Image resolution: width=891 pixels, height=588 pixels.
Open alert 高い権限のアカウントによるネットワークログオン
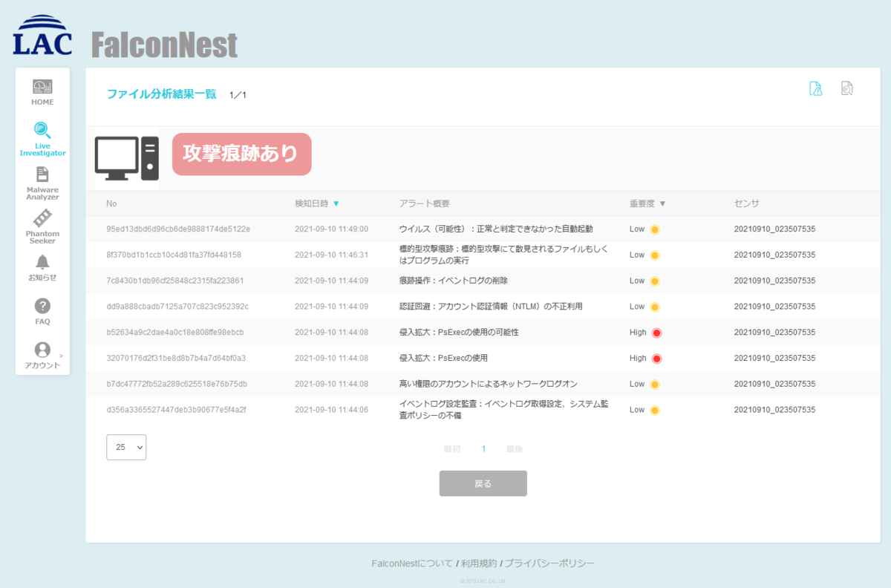(x=488, y=384)
